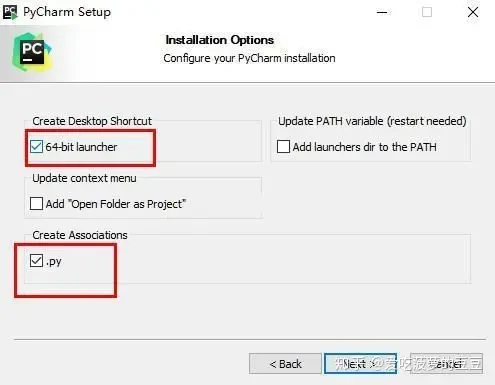Viewport: 495px width, 385px height.
Task: Minimize the PyCharm Setup window
Action: (382, 12)
